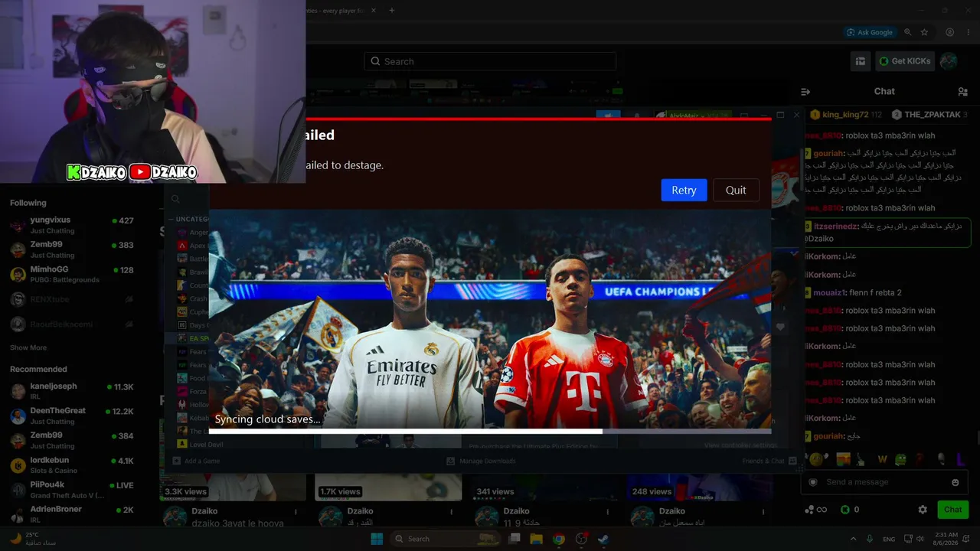
Task: Click Show More under Following
Action: click(x=28, y=347)
